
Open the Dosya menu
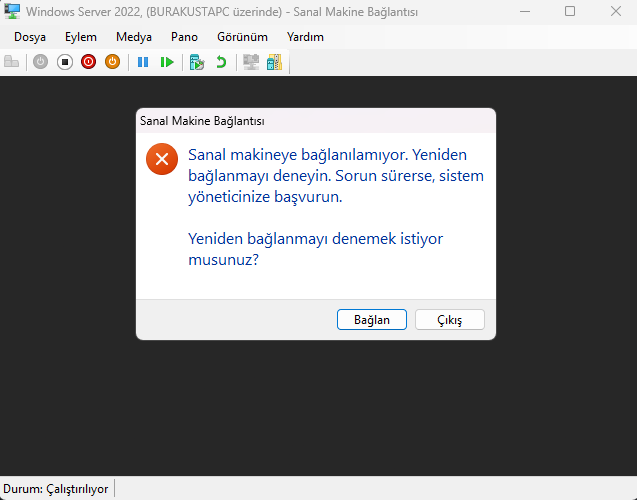click(30, 37)
